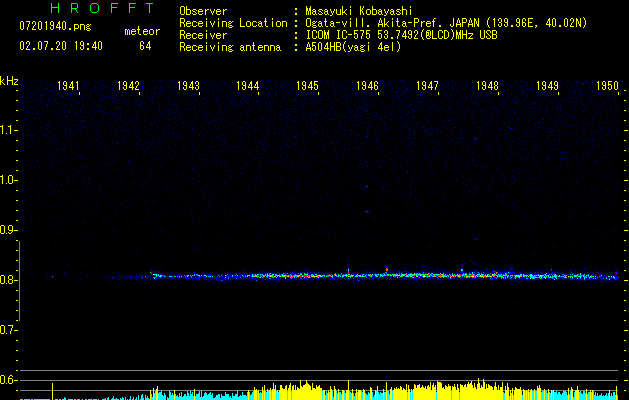Click the ICOM IC-575 receiver value
629x400 pixels.
click(x=401, y=35)
